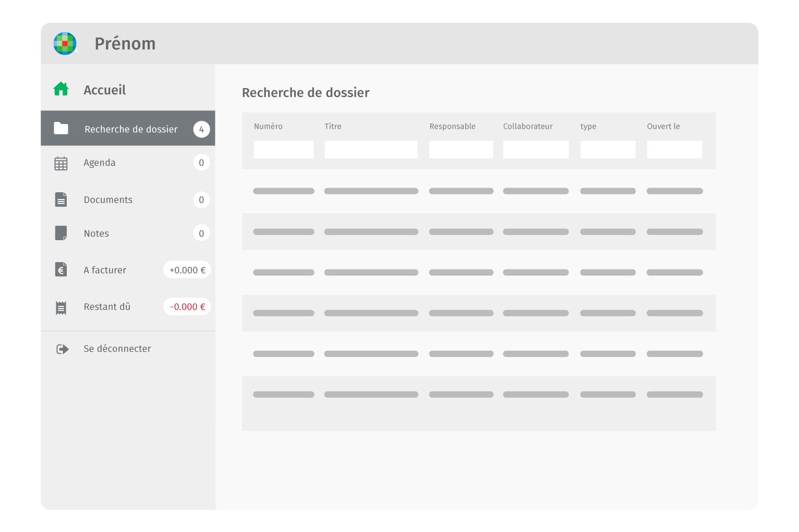The height and width of the screenshot is (532, 799).
Task: Click the red -0.000 € badge
Action: pyautogui.click(x=187, y=307)
